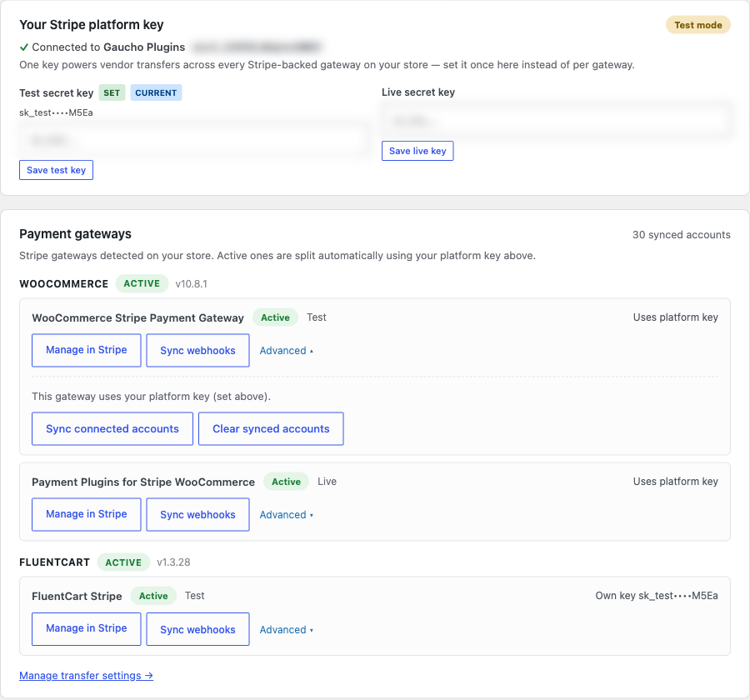Click the 'Payment gateways' heading
The width and height of the screenshot is (750, 700).
pos(75,234)
